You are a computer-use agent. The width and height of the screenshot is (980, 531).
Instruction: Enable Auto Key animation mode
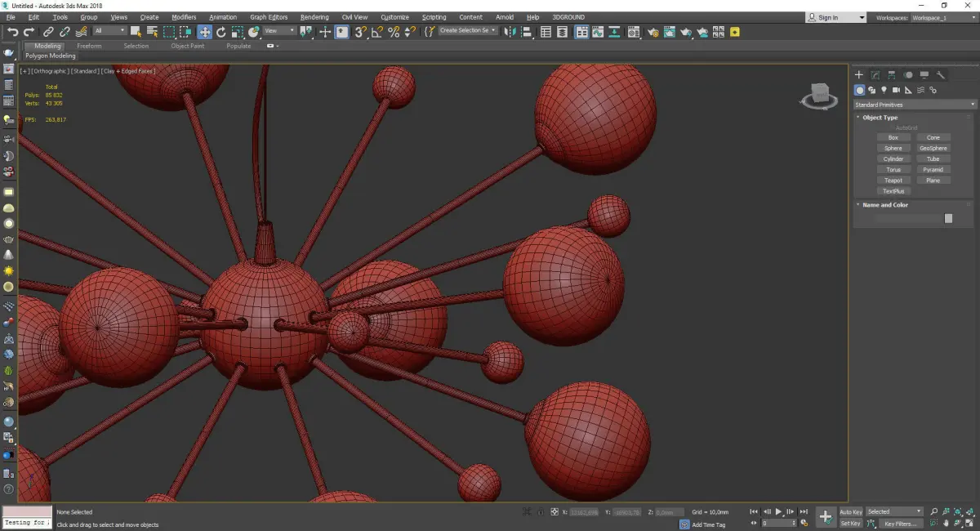click(x=850, y=512)
